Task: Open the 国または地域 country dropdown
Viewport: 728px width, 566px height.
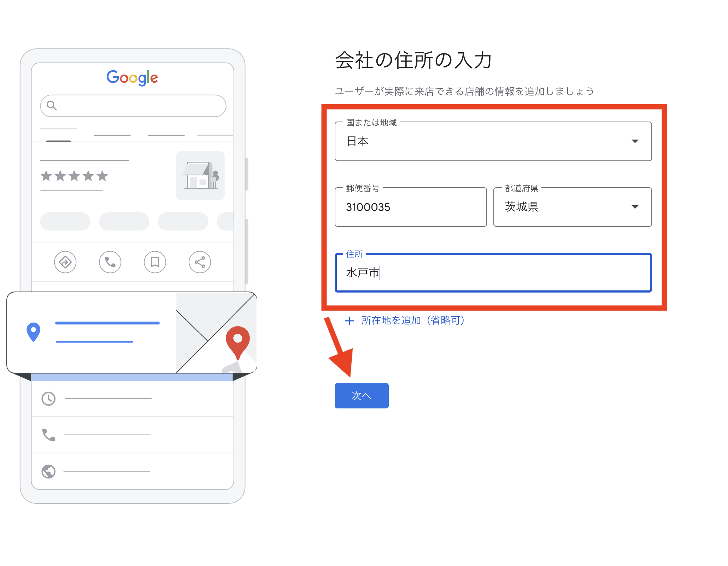Action: (493, 141)
